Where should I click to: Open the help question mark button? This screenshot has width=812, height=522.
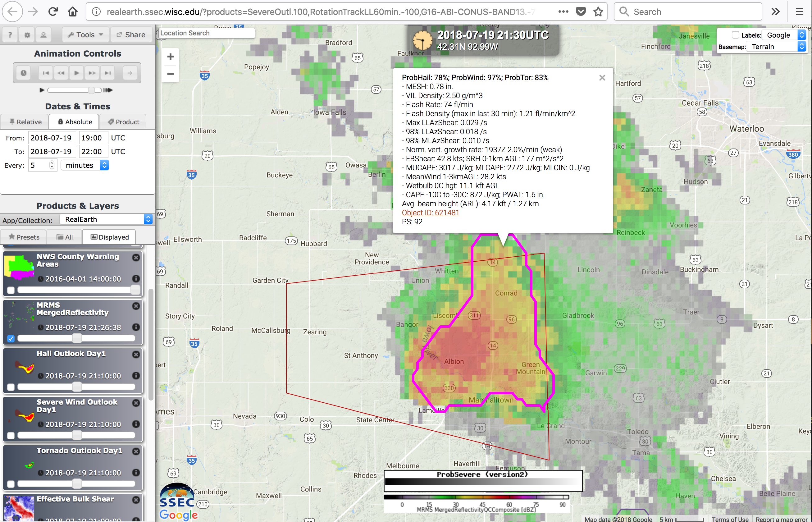point(10,34)
